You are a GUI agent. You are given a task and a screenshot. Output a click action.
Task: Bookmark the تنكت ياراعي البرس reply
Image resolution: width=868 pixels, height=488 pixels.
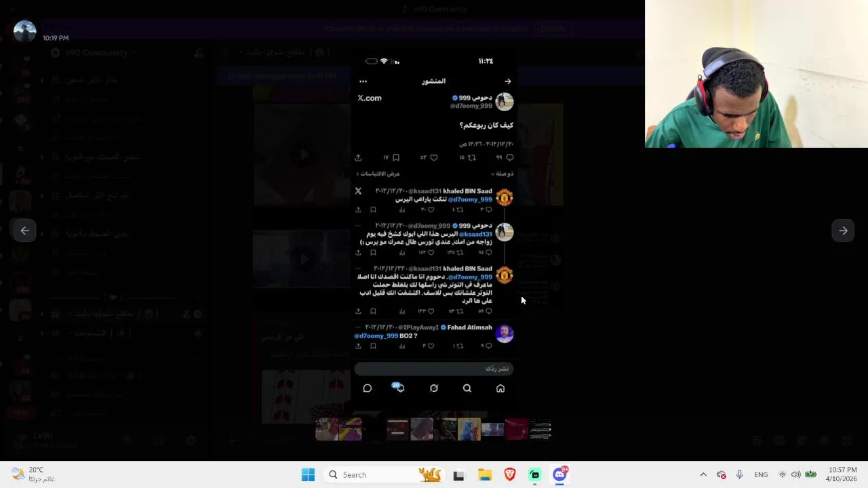coord(373,210)
